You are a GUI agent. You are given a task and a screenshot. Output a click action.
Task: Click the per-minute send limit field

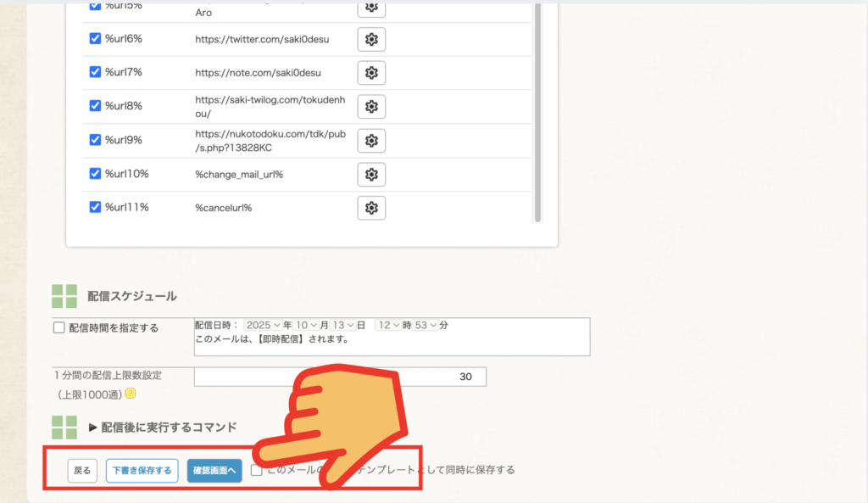pos(340,377)
